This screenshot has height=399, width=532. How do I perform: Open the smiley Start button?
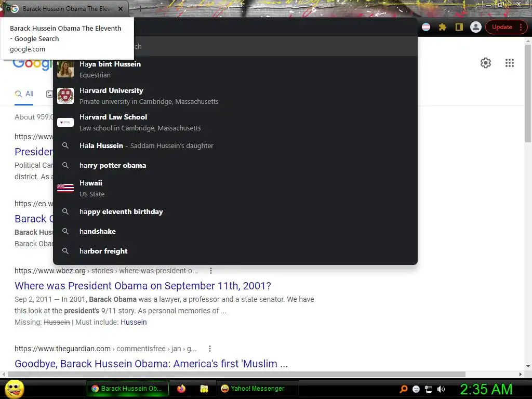click(14, 389)
